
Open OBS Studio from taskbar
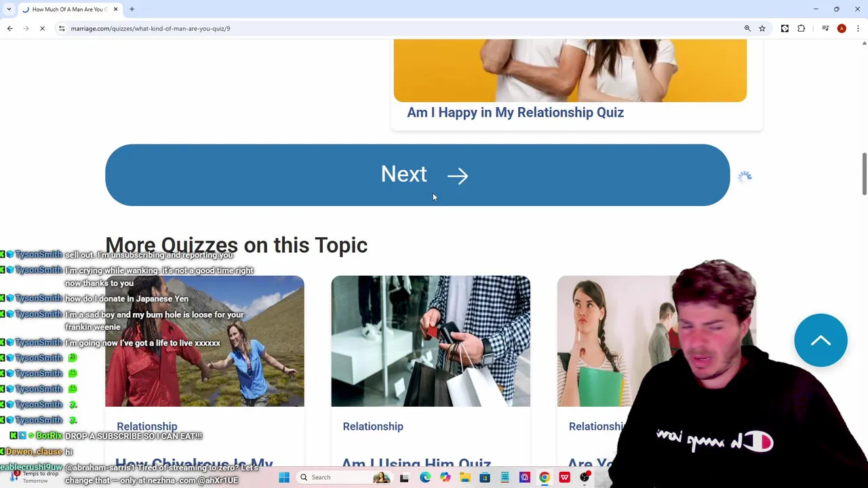pyautogui.click(x=585, y=477)
